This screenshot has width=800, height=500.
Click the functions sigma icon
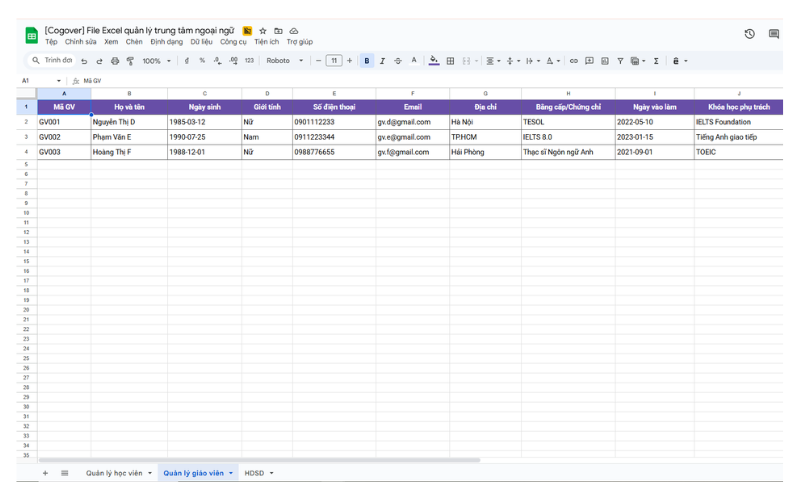pos(656,61)
